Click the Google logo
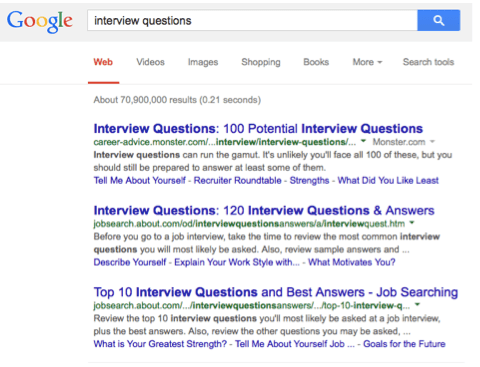Viewport: 480px width, 367px height. (x=40, y=21)
